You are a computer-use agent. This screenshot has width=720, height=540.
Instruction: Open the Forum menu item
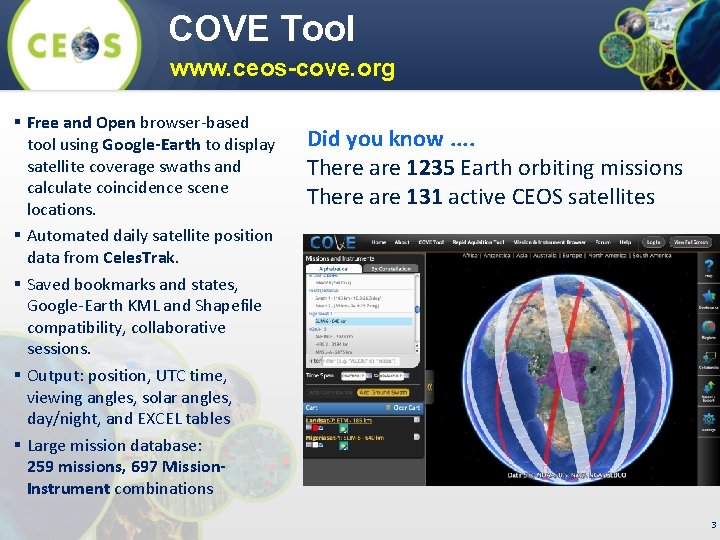tap(603, 242)
